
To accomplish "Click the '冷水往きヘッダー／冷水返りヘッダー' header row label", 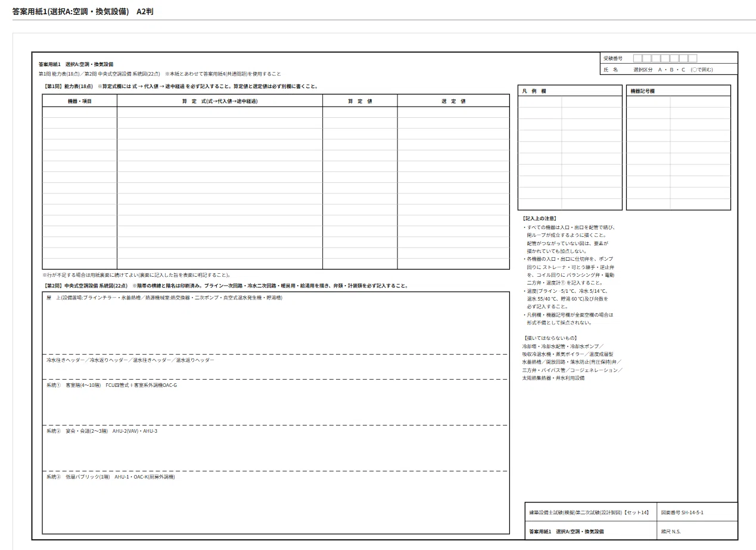I will pos(130,360).
